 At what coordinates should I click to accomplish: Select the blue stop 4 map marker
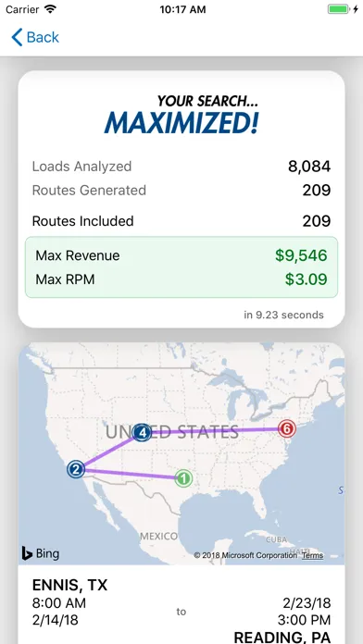143,432
